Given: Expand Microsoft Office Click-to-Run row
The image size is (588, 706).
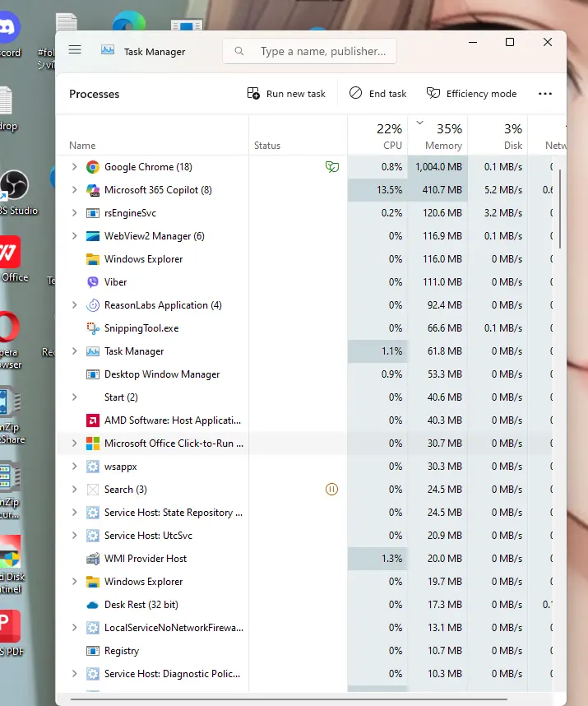Looking at the screenshot, I should pyautogui.click(x=74, y=444).
